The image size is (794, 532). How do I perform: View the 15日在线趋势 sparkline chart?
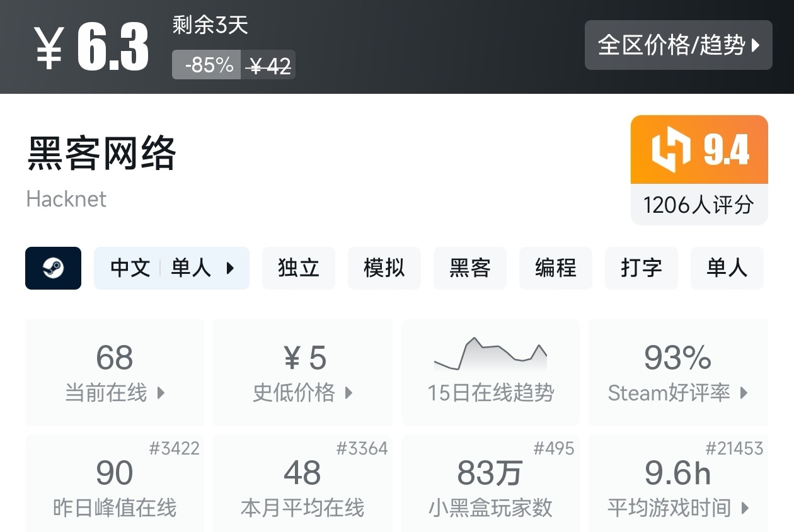(490, 356)
